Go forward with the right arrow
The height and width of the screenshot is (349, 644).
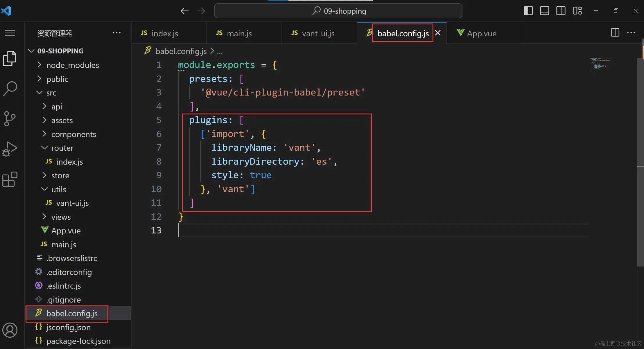[201, 11]
